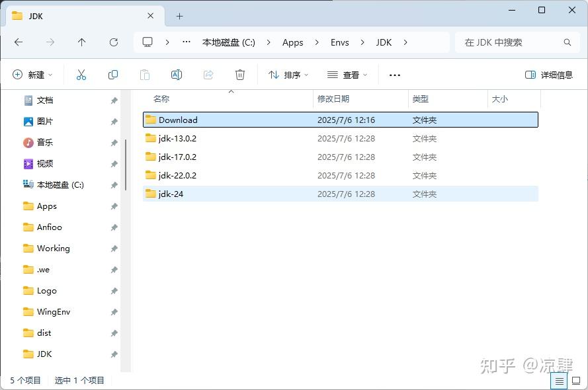Go back using the back arrow

pyautogui.click(x=19, y=42)
